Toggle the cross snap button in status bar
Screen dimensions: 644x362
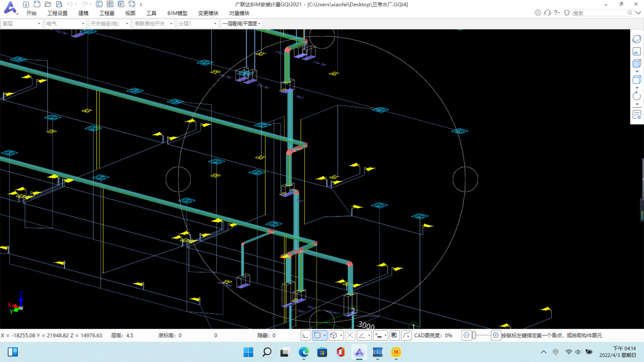coord(350,335)
